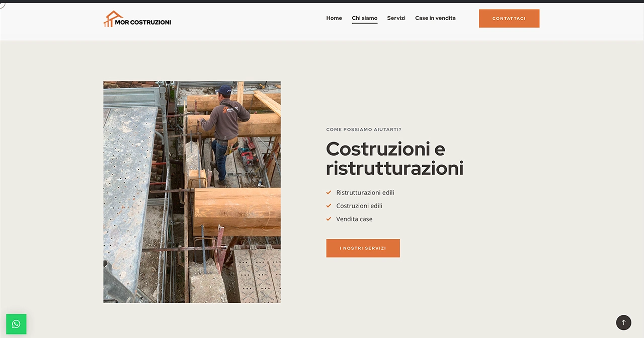Open the Chi siamo menu item
This screenshot has height=338, width=644.
point(365,18)
